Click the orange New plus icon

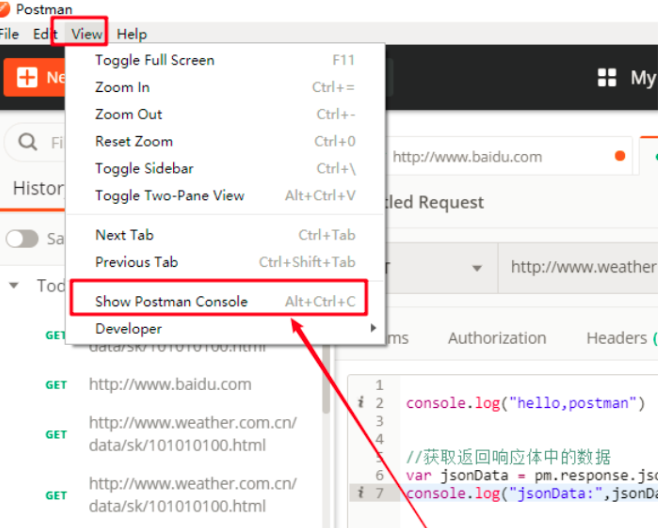click(x=27, y=77)
